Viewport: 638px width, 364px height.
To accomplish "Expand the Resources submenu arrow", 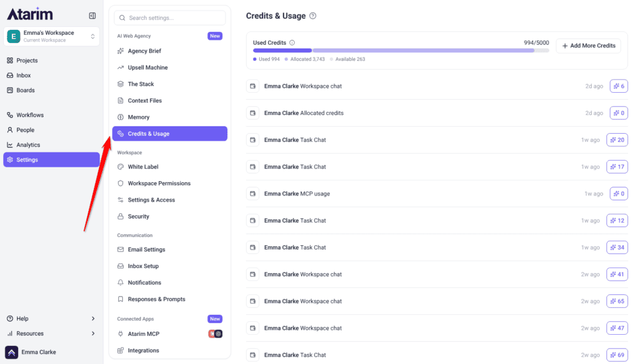I will point(93,334).
